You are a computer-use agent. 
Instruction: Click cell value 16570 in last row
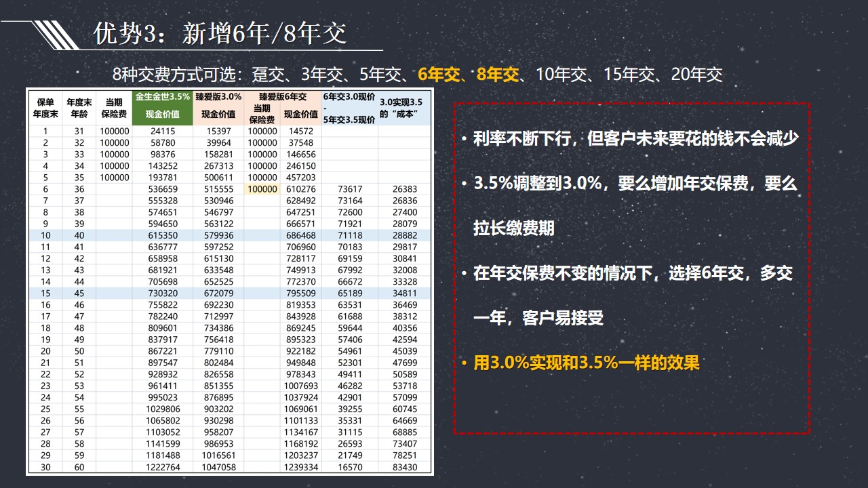tap(350, 467)
